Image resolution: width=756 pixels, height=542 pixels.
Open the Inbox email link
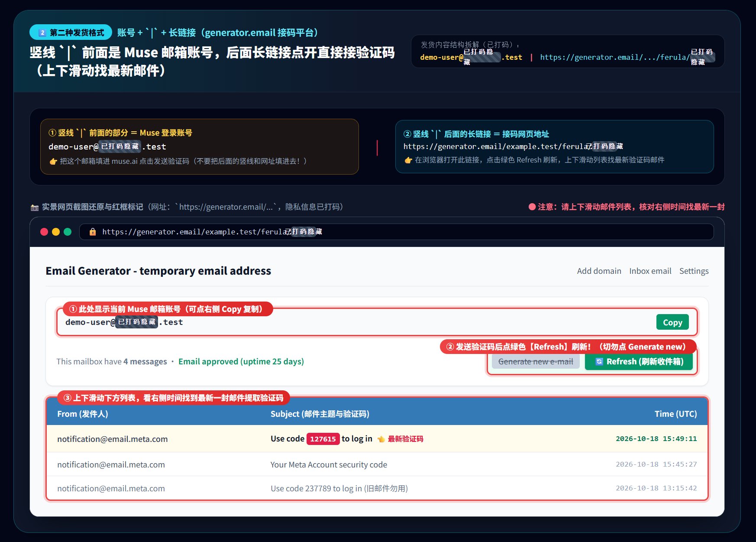(x=650, y=271)
